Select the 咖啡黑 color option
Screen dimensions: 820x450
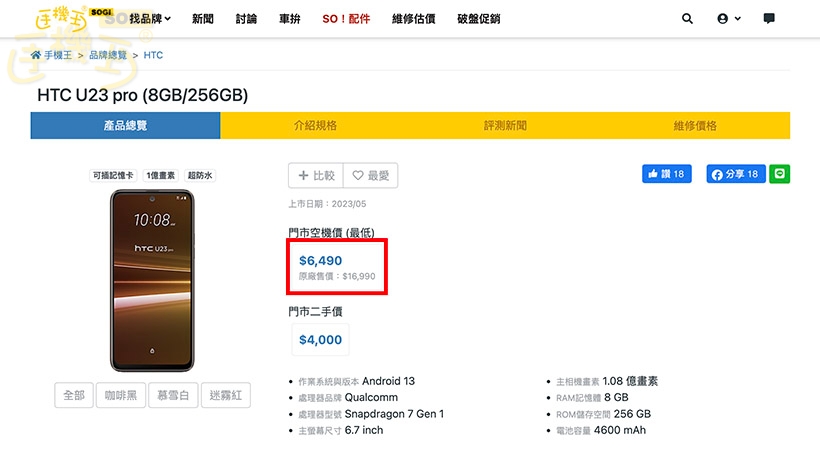coord(124,395)
